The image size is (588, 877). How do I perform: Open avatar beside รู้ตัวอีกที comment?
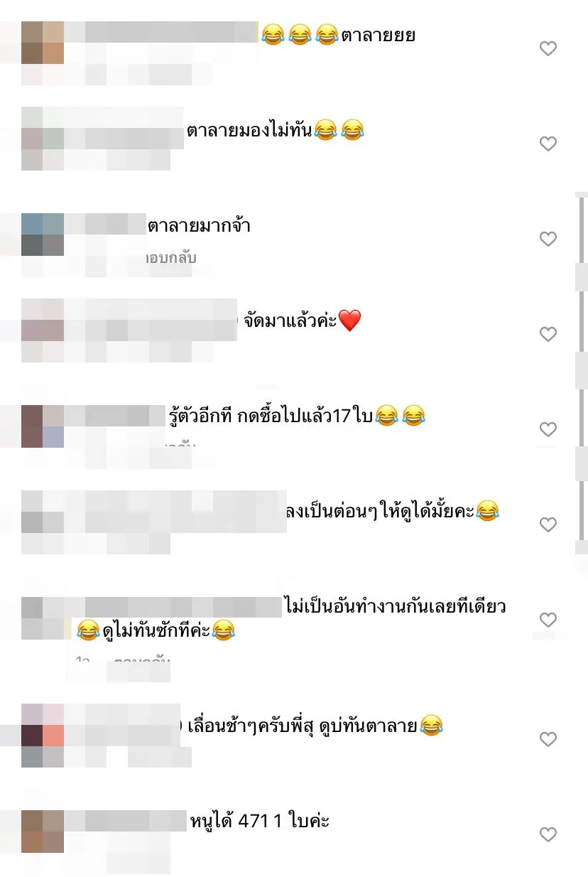43,426
